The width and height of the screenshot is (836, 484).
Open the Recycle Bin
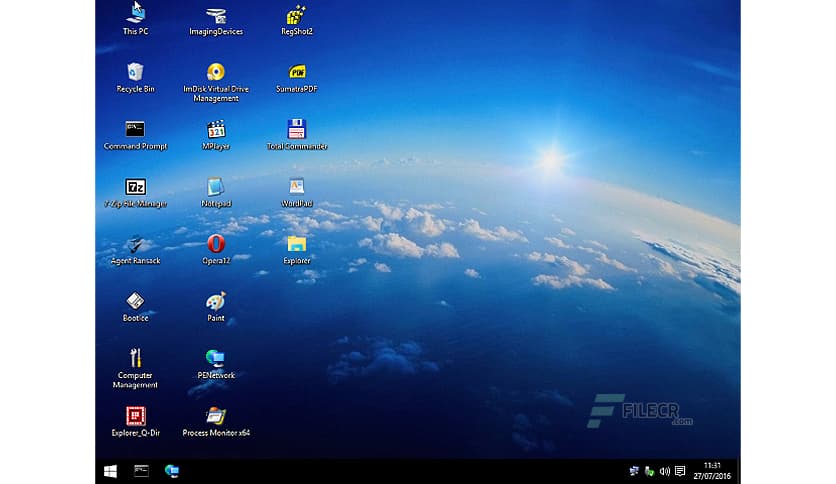coord(135,78)
